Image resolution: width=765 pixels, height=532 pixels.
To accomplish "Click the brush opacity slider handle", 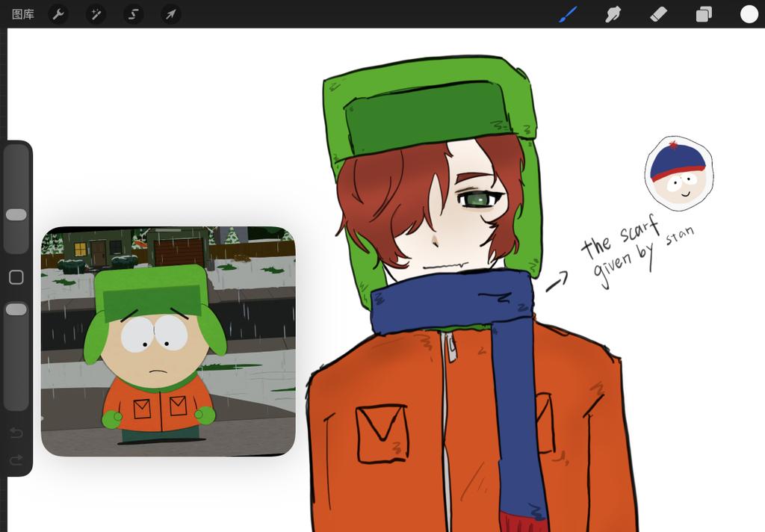I will click(x=16, y=309).
